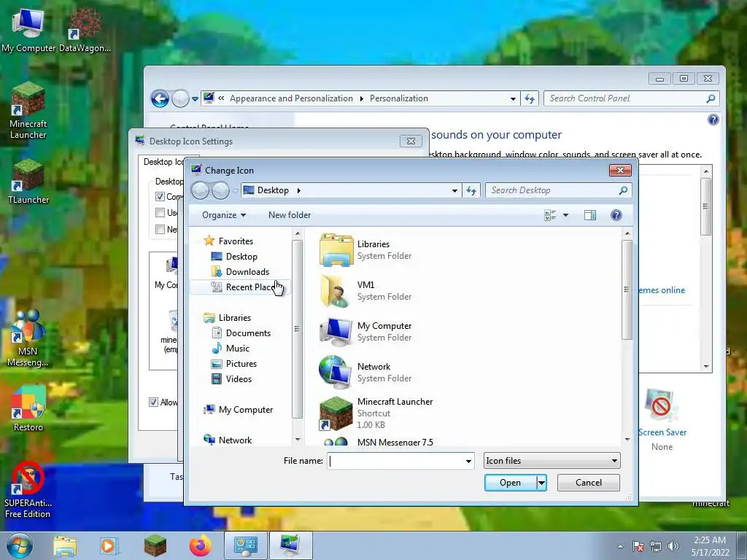Toggle the User's Files checkbox
Viewport: 747px width, 560px height.
(160, 212)
